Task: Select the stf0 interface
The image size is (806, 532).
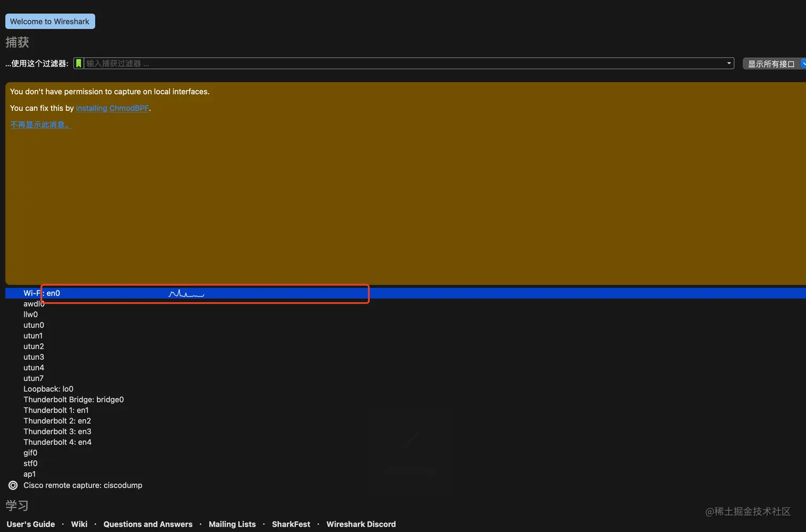Action: point(406,464)
